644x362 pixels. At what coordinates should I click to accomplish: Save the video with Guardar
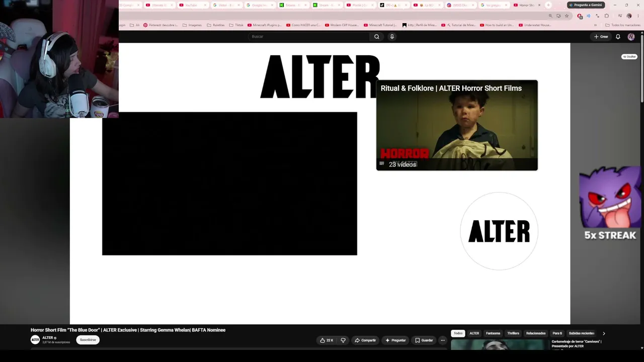point(424,340)
